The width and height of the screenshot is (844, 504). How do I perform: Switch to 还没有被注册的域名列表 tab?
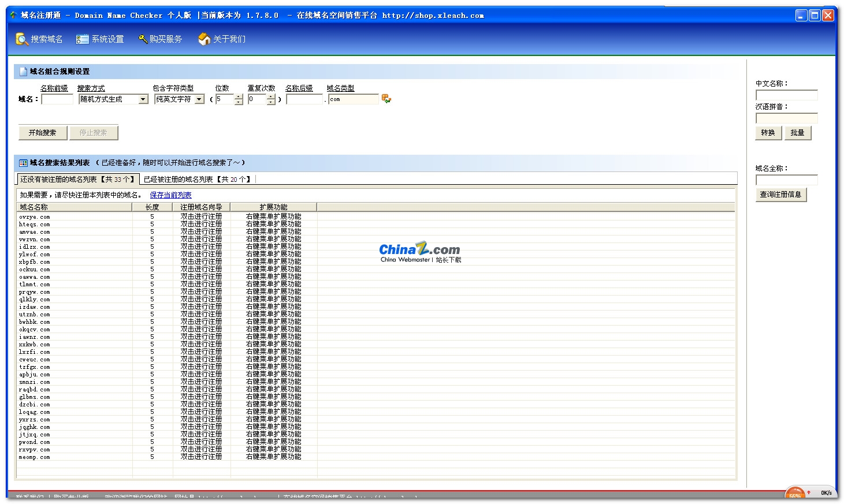pyautogui.click(x=77, y=180)
